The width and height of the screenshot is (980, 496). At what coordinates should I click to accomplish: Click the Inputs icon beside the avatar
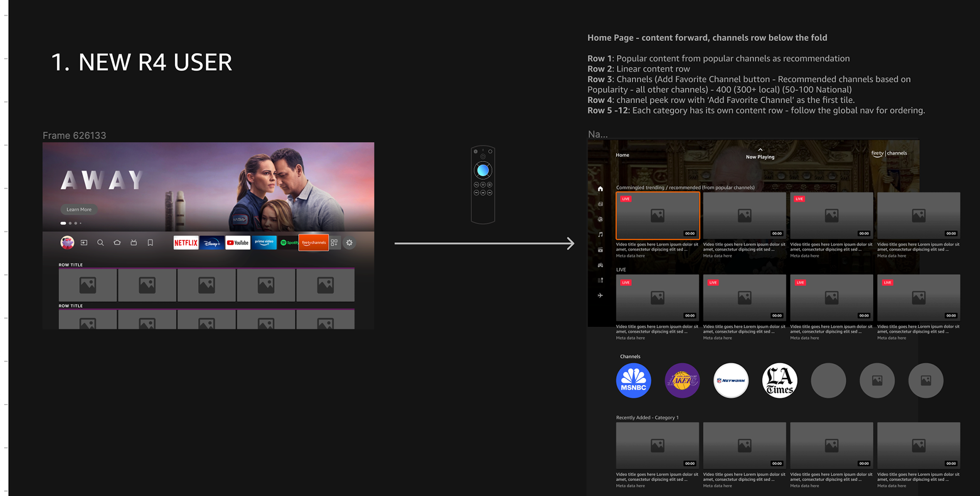(84, 243)
